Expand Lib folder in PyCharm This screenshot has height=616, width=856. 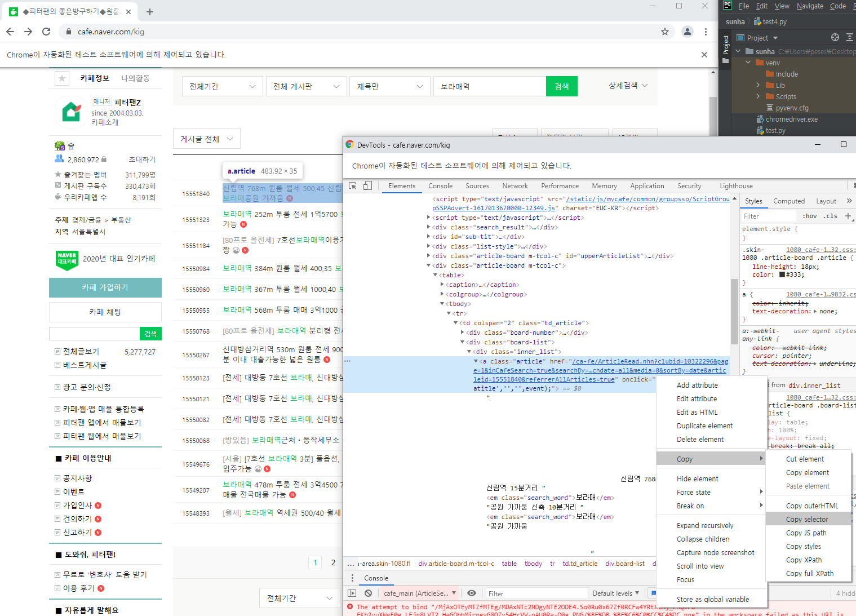pyautogui.click(x=759, y=85)
